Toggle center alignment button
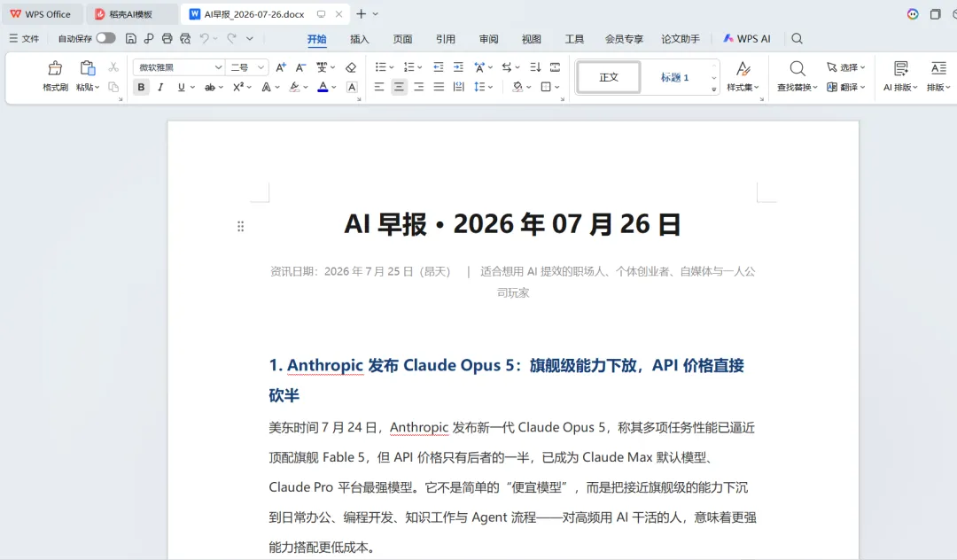The width and height of the screenshot is (957, 560). click(399, 87)
